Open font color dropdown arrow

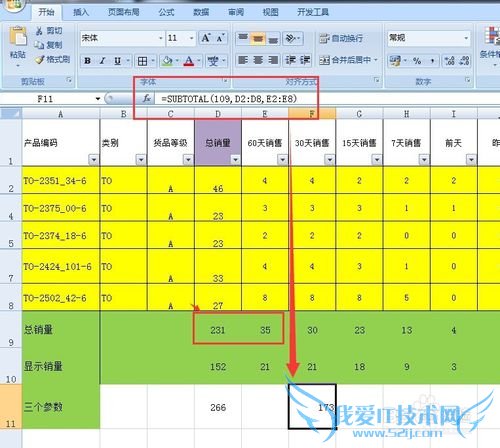(x=199, y=61)
